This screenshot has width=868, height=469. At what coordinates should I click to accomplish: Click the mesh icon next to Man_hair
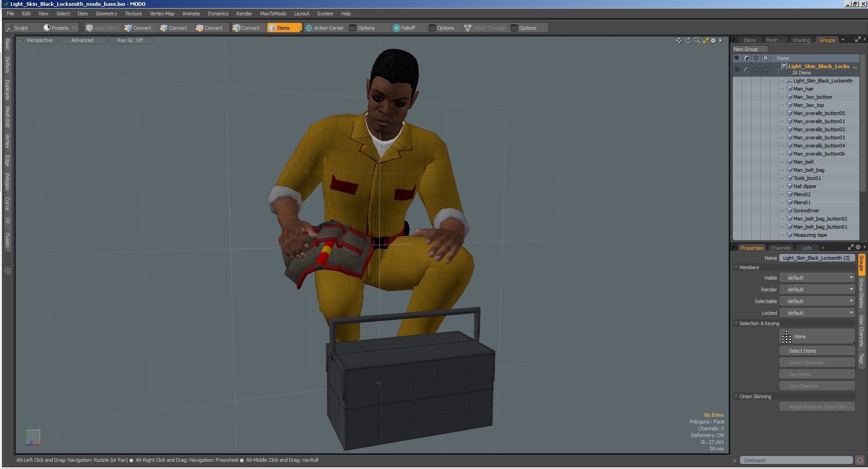(790, 89)
